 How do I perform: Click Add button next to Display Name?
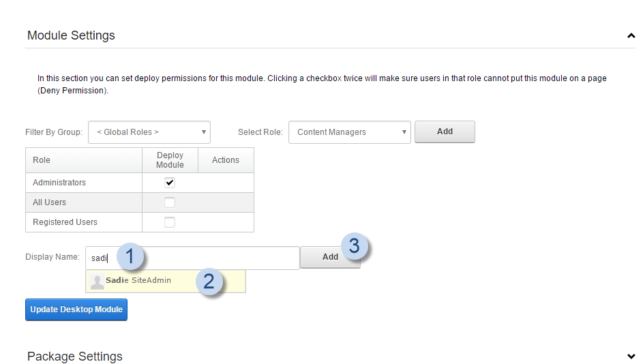tap(330, 257)
